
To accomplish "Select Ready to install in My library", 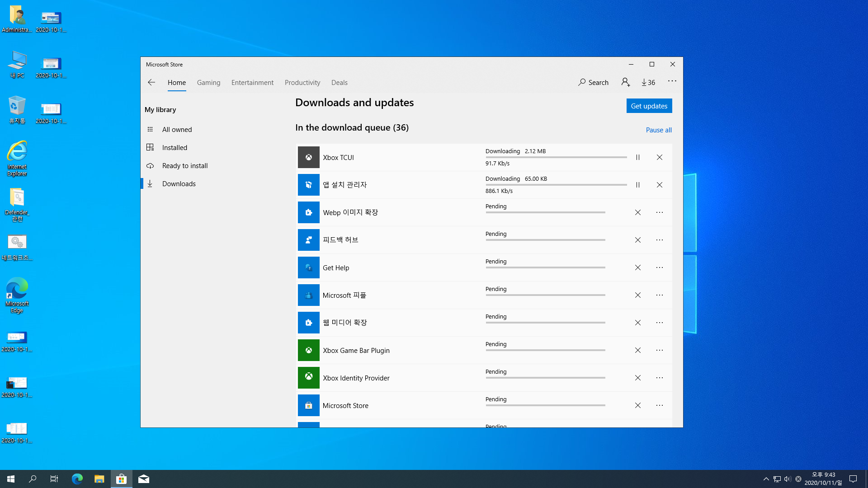I will coord(184,166).
